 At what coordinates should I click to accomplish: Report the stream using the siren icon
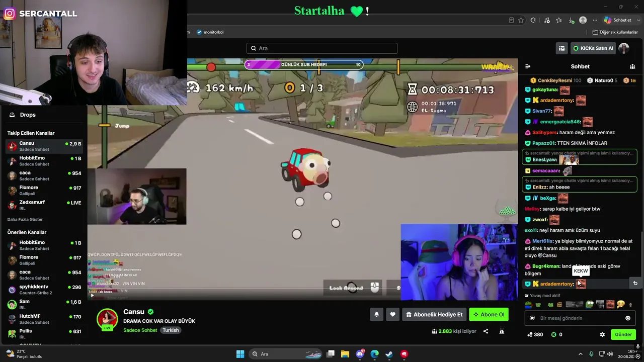pyautogui.click(x=502, y=331)
